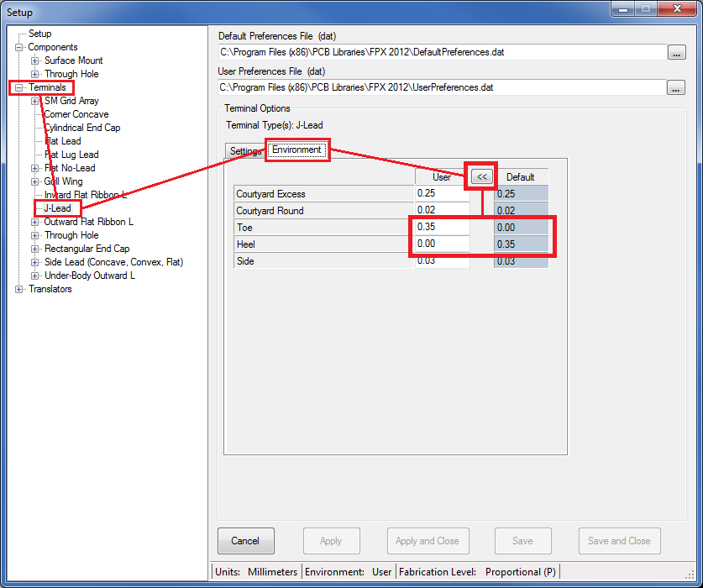The width and height of the screenshot is (703, 588).
Task: Expand the Through Hole node under Components
Action: pos(34,74)
